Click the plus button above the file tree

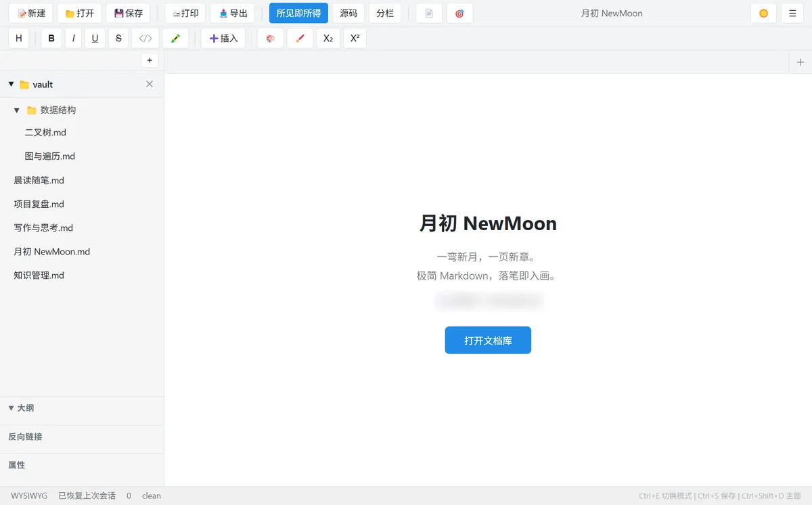tap(150, 60)
